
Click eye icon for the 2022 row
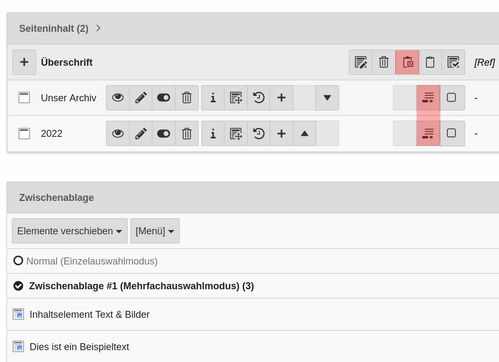pos(118,133)
